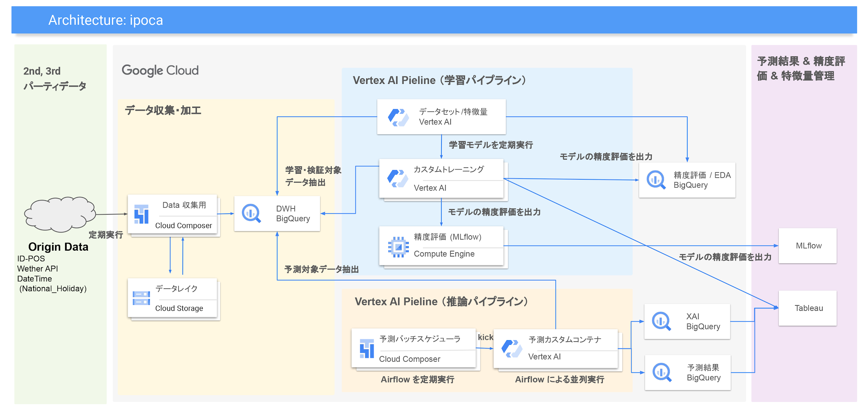The width and height of the screenshot is (868, 413).
Task: Click Vertex AI icon in 予測カスタムコンテナ box
Action: click(512, 349)
